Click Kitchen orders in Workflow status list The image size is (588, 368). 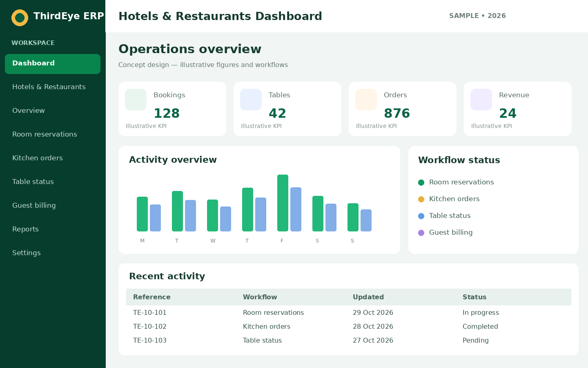click(454, 199)
